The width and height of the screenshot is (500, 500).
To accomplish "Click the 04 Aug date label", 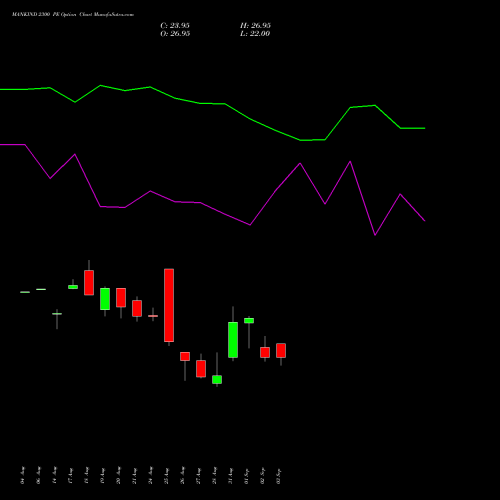I will (x=22, y=475).
